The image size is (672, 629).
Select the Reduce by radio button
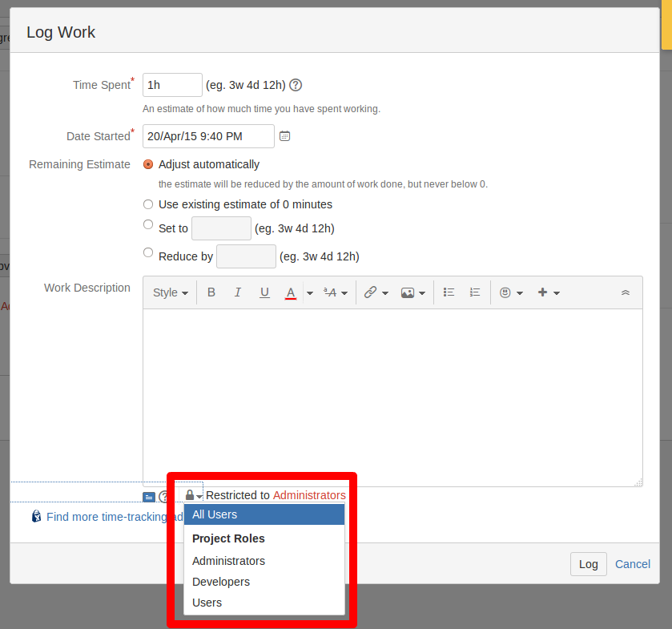pyautogui.click(x=148, y=252)
